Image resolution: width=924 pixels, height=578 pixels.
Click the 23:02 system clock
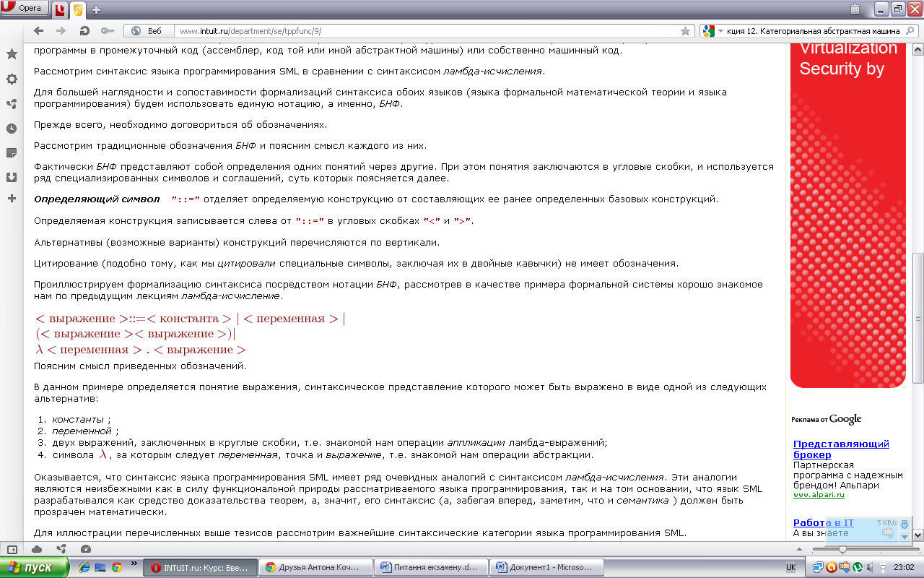[903, 567]
